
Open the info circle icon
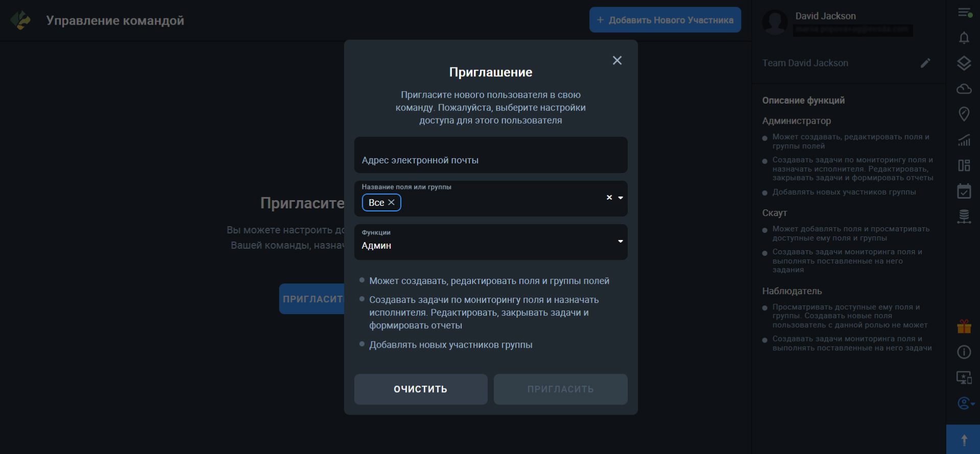964,352
